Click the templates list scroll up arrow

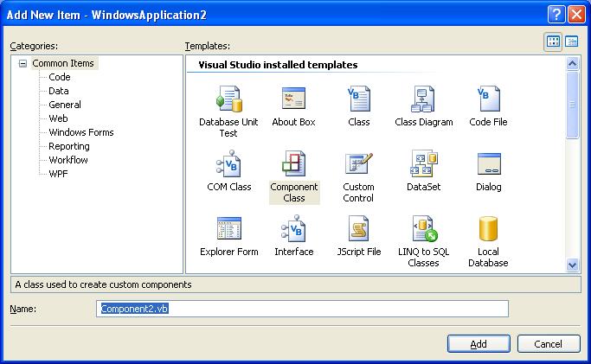[572, 63]
